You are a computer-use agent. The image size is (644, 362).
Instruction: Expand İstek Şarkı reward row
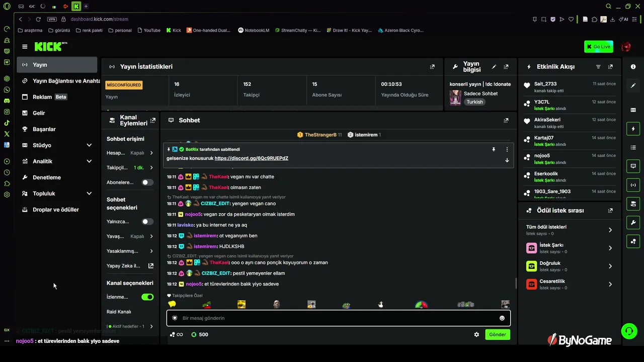click(x=569, y=248)
